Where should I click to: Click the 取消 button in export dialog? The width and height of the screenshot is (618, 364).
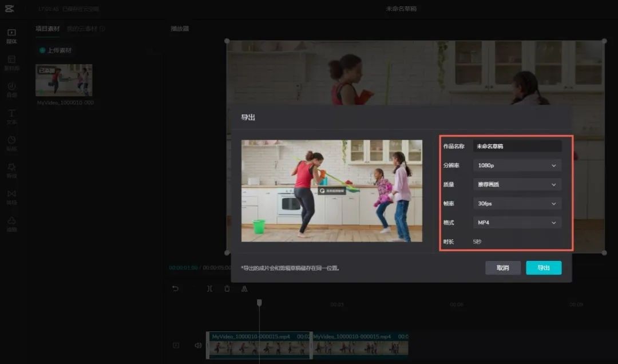coord(503,268)
